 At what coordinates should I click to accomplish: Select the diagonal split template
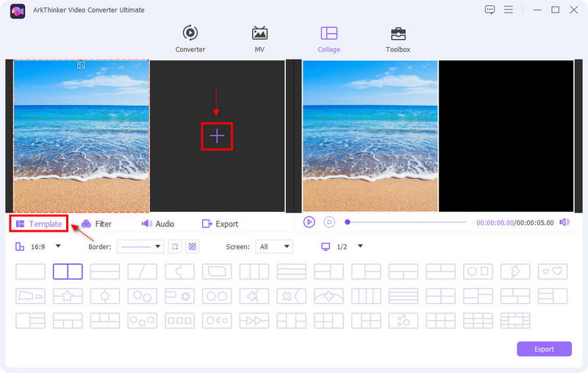tap(142, 271)
